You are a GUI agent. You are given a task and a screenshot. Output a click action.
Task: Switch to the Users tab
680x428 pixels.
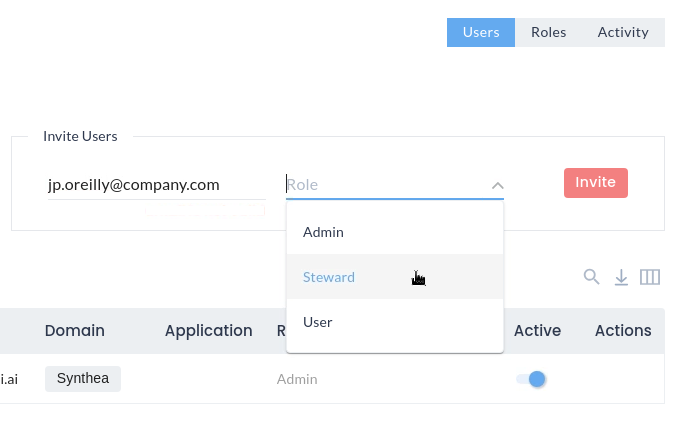pyautogui.click(x=481, y=32)
